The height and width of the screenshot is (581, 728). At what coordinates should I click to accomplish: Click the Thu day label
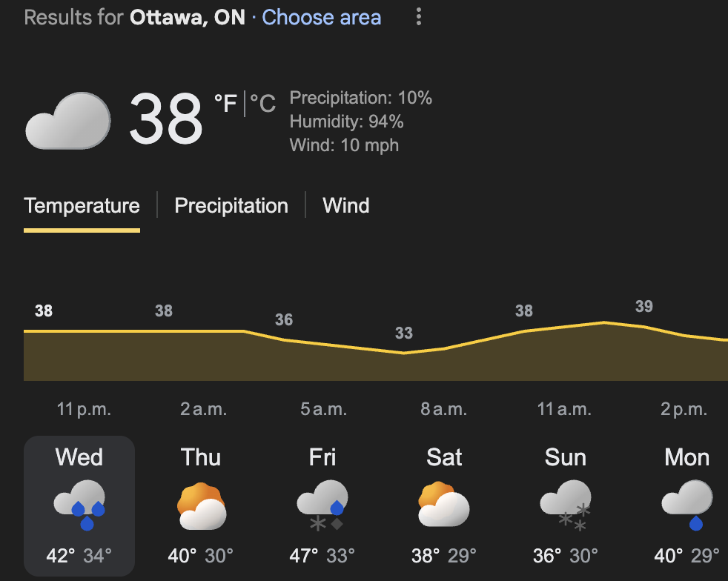pos(201,457)
